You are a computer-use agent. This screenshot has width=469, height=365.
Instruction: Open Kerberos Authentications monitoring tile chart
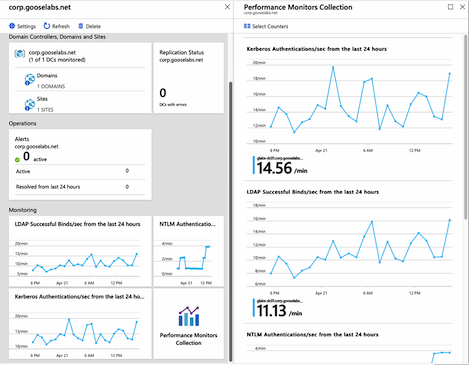tap(80, 324)
